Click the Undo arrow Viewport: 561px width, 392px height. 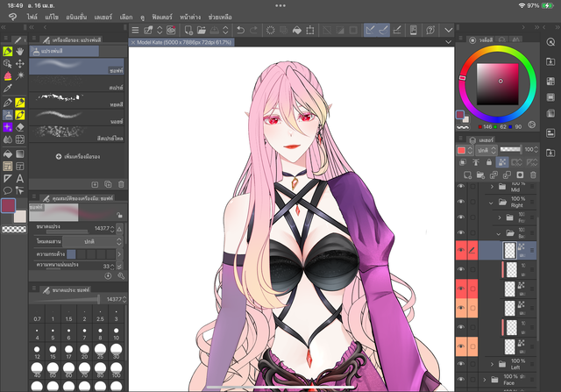click(x=240, y=30)
